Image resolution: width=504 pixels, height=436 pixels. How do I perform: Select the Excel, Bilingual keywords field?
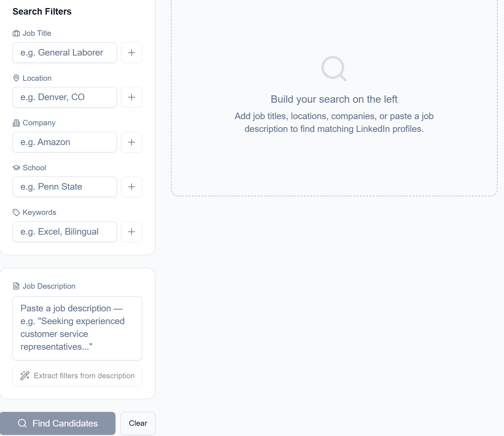tap(65, 232)
